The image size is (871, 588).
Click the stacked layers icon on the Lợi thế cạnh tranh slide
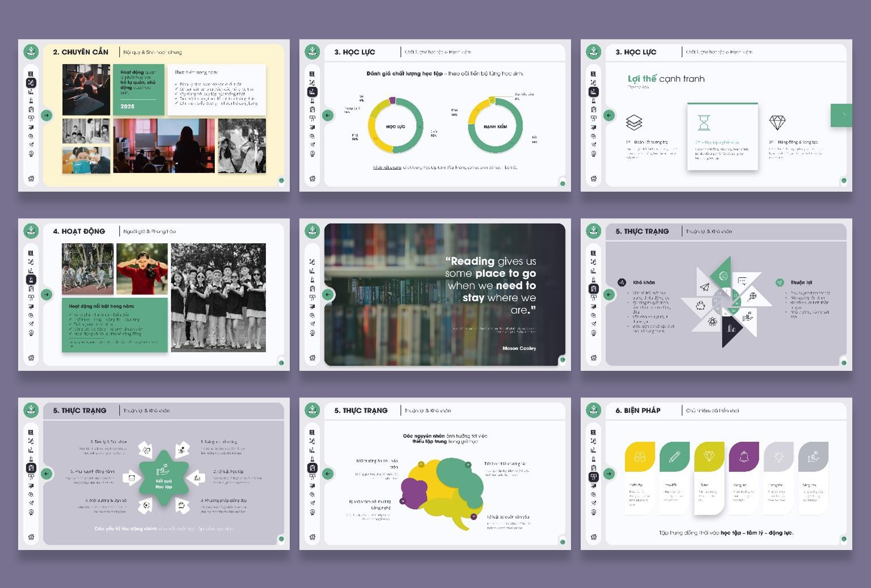(633, 122)
